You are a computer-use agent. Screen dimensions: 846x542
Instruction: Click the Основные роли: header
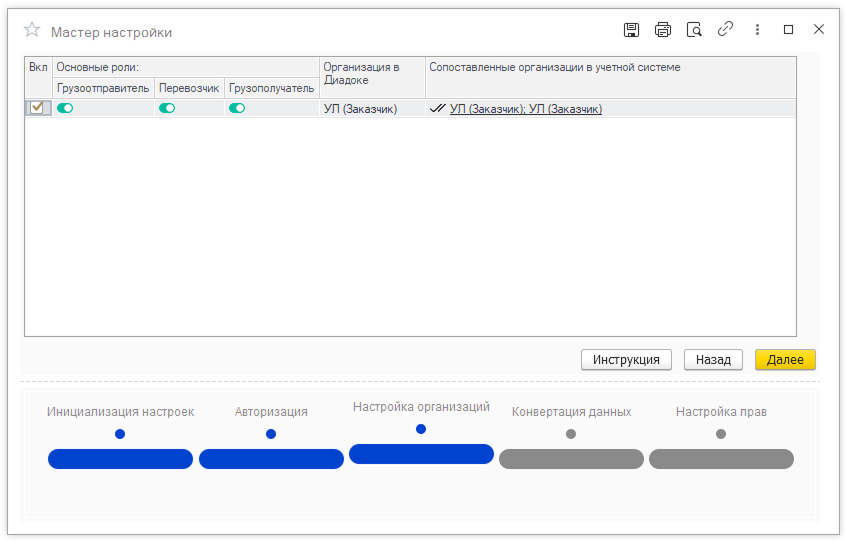coord(186,67)
